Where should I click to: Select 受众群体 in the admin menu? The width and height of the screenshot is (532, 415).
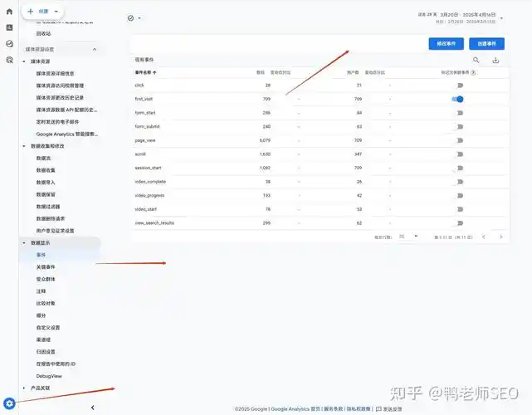(x=46, y=279)
